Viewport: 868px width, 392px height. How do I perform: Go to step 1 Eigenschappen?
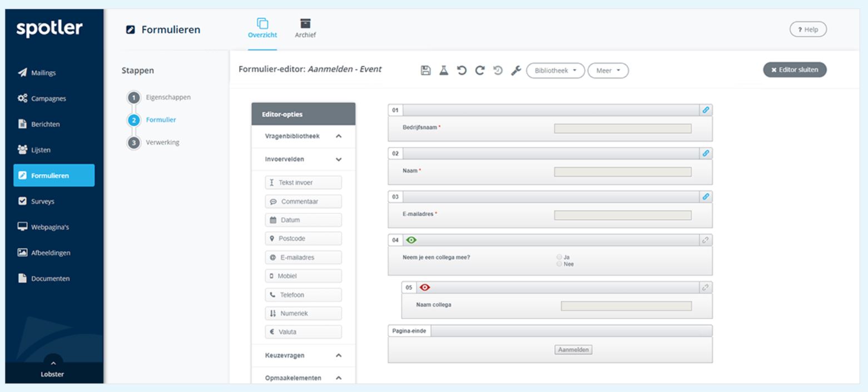160,97
